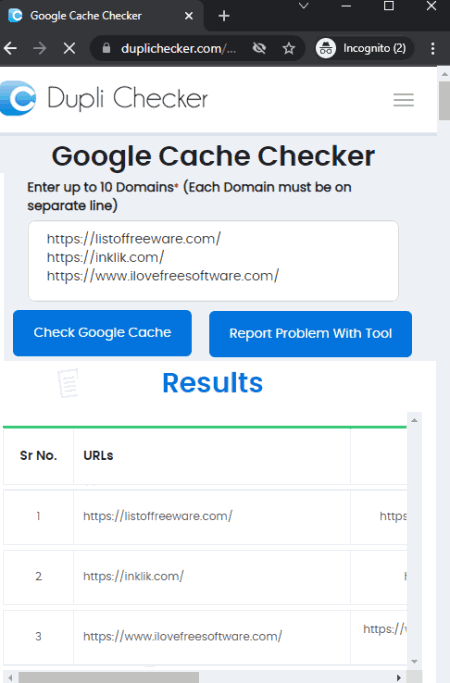This screenshot has height=683, width=450.
Task: Click the Check Google Cache button
Action: [102, 333]
